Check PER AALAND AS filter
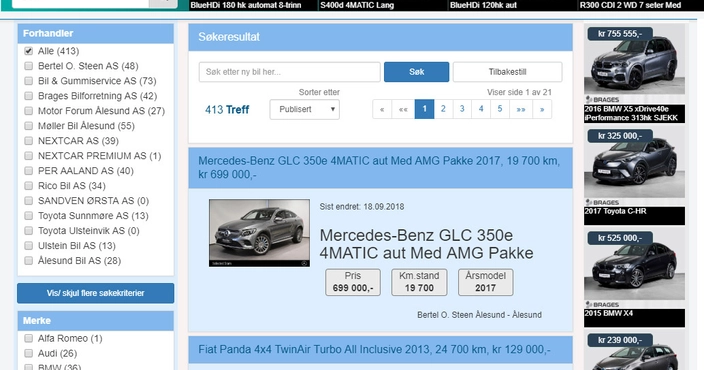The image size is (704, 370). pyautogui.click(x=29, y=171)
